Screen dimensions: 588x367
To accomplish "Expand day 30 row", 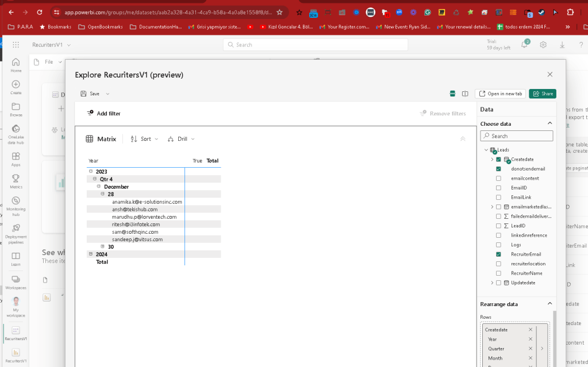I will point(102,246).
